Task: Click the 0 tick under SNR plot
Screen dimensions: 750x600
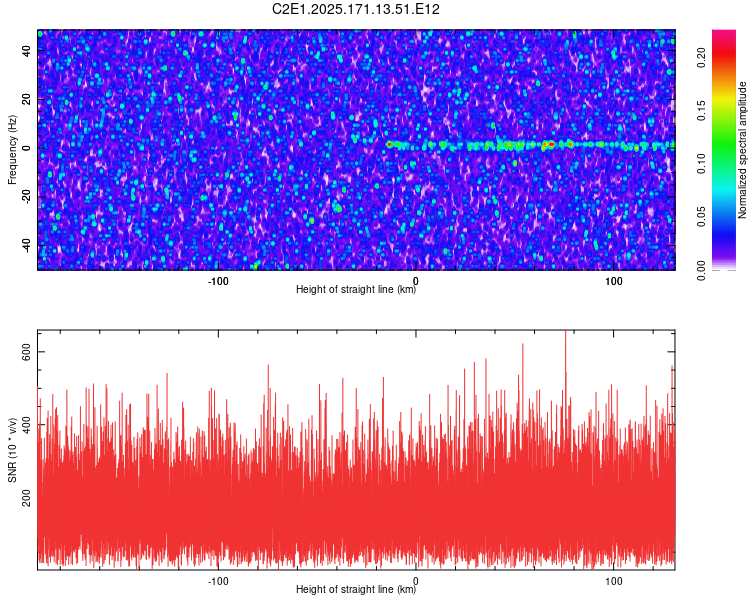Action: (x=415, y=581)
